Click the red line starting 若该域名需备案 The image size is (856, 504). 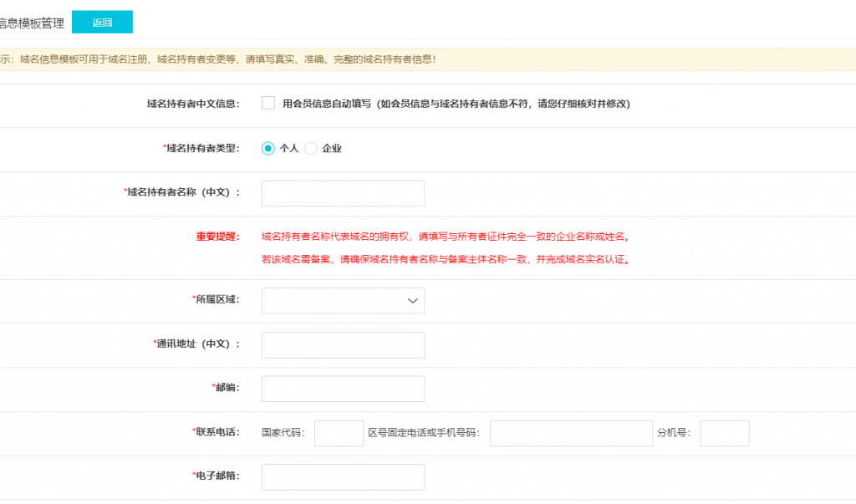coord(446,259)
